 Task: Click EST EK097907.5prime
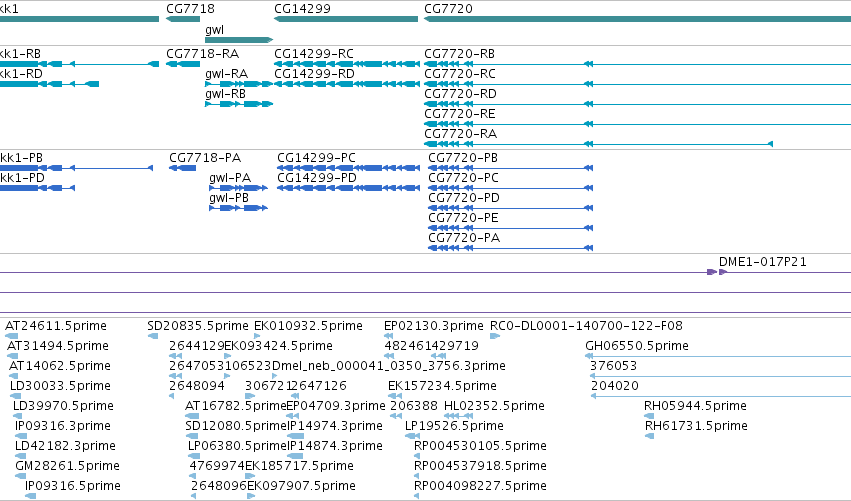[301, 487]
